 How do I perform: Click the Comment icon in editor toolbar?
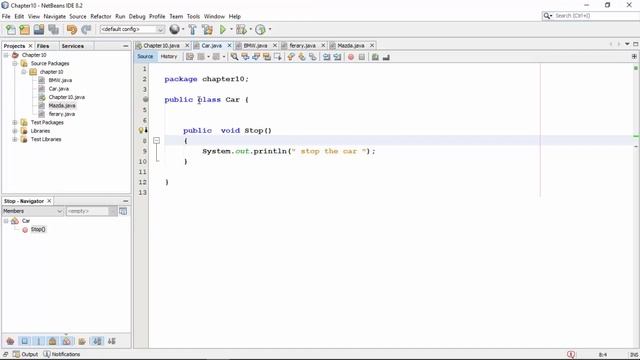[x=375, y=57]
